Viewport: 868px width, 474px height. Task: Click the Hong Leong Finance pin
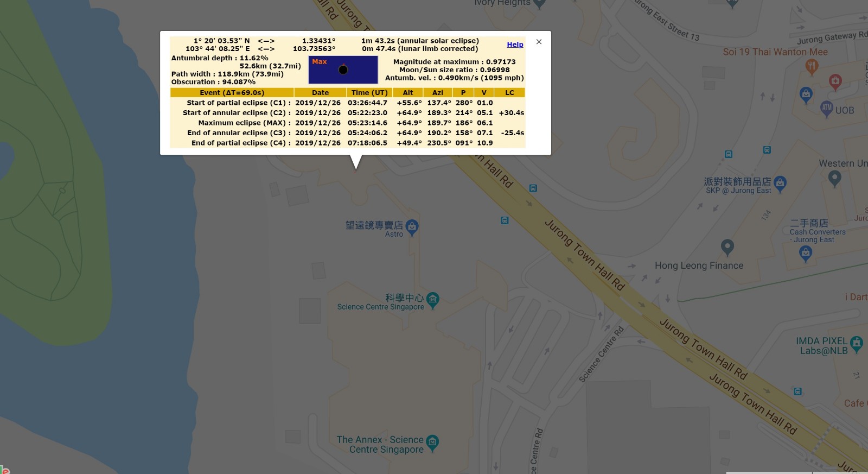(x=727, y=247)
